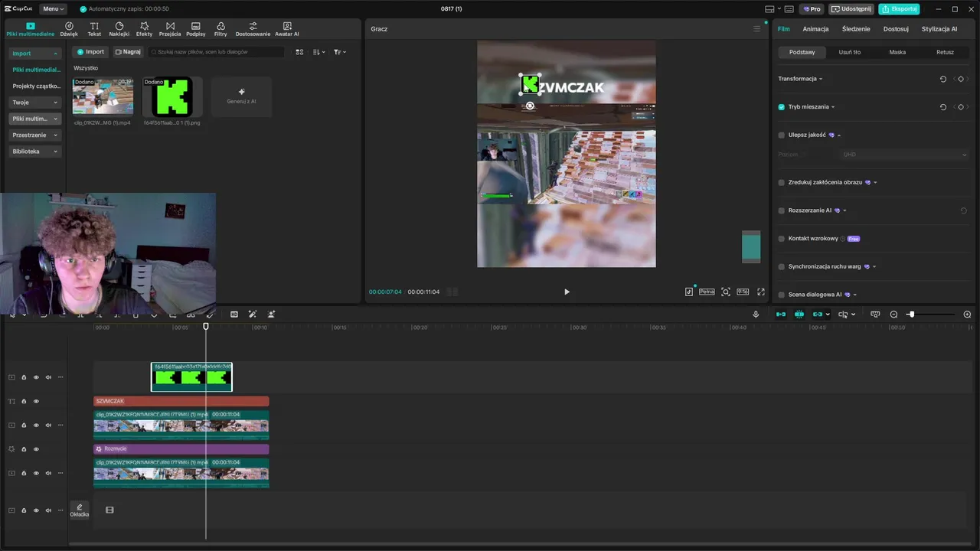
Task: Switch to the Stylizacja AI tab
Action: 939,29
